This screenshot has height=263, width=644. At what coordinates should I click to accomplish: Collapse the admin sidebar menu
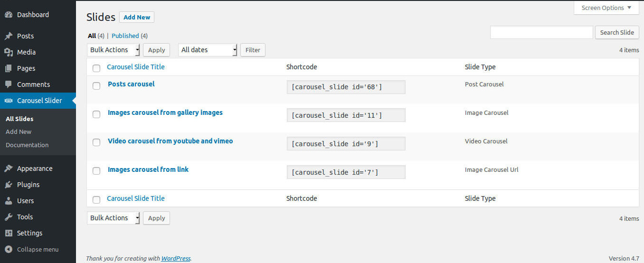[x=38, y=249]
